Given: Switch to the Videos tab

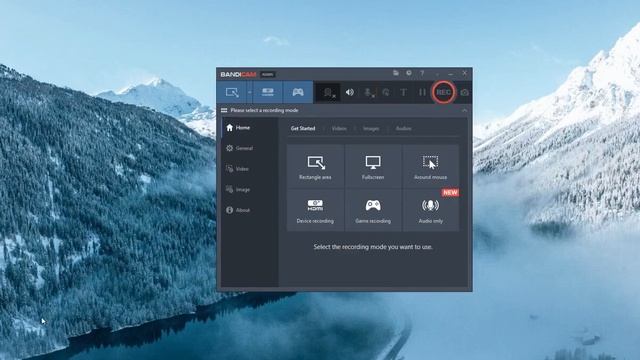Looking at the screenshot, I should tap(339, 129).
